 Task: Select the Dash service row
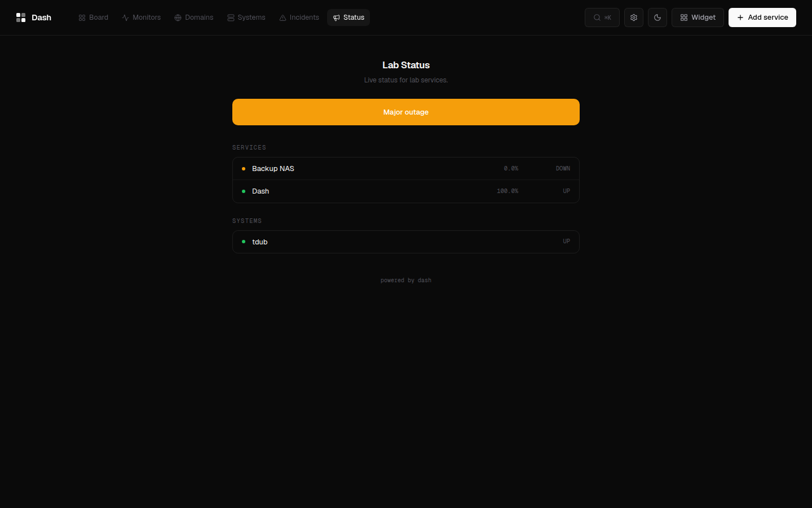406,191
